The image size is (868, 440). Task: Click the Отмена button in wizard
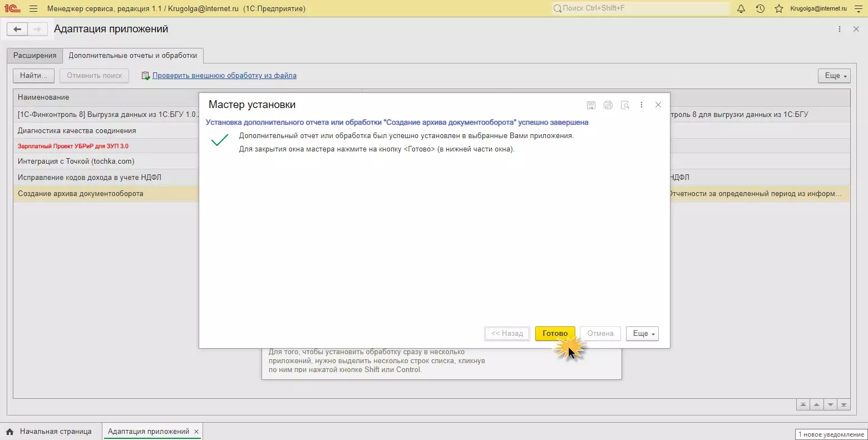tap(600, 334)
